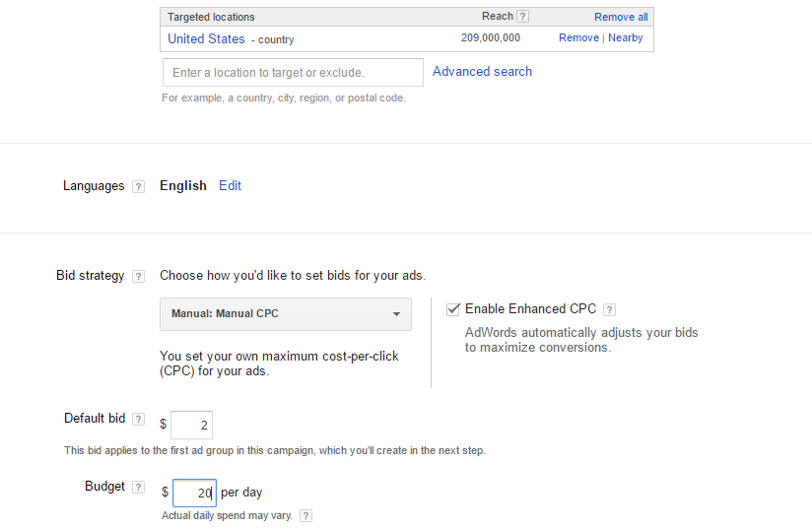The width and height of the screenshot is (812, 529).
Task: Click the Default bid amount field
Action: [191, 425]
